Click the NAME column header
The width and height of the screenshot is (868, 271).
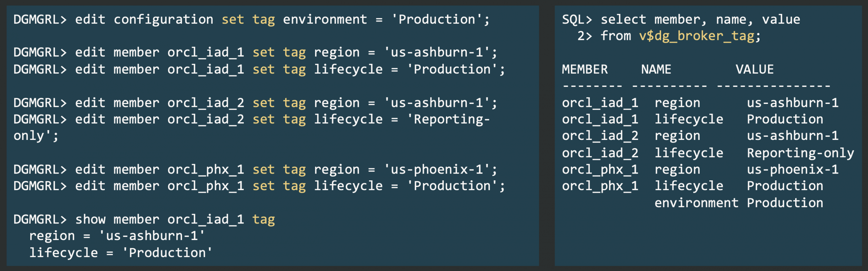pos(656,70)
